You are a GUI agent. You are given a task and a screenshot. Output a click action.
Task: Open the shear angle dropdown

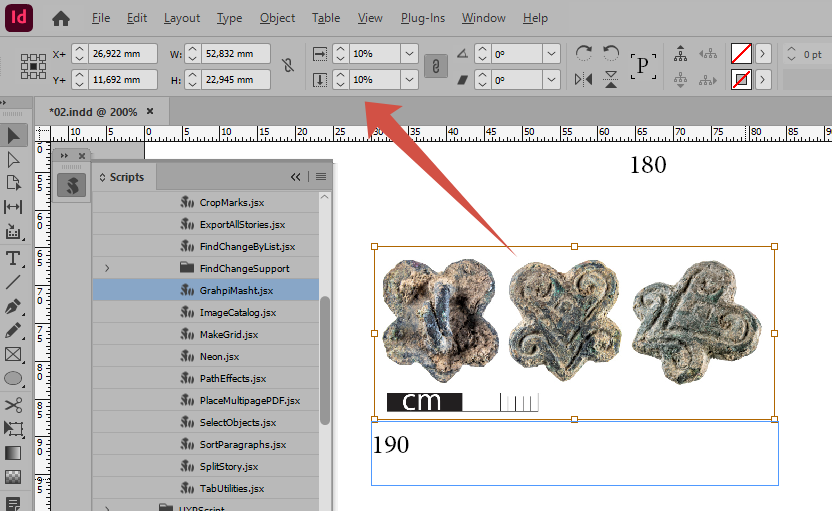pos(551,80)
